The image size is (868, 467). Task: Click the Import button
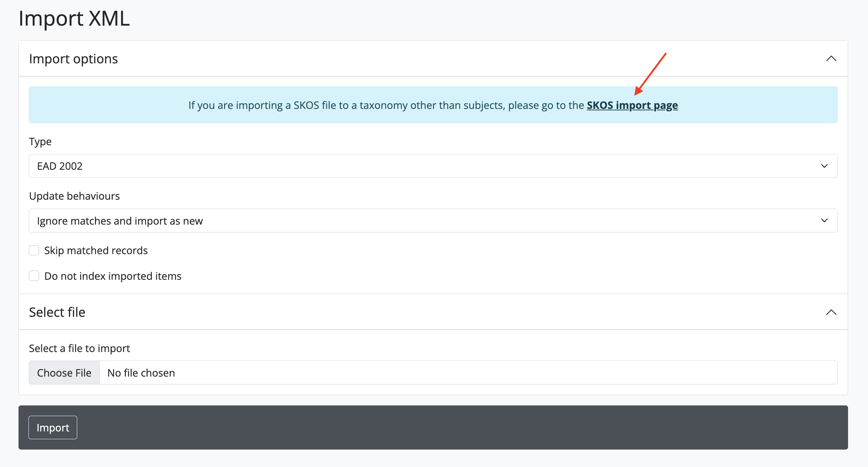pos(53,427)
